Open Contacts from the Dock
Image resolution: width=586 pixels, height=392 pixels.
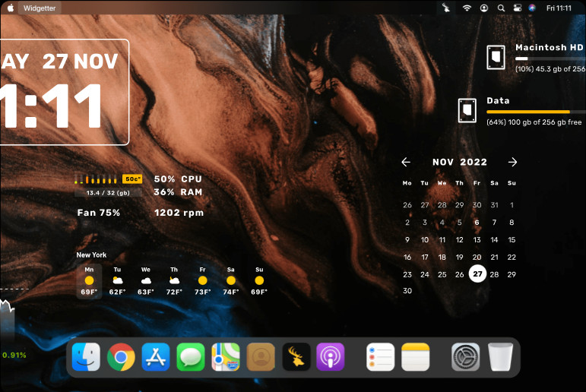pos(261,357)
